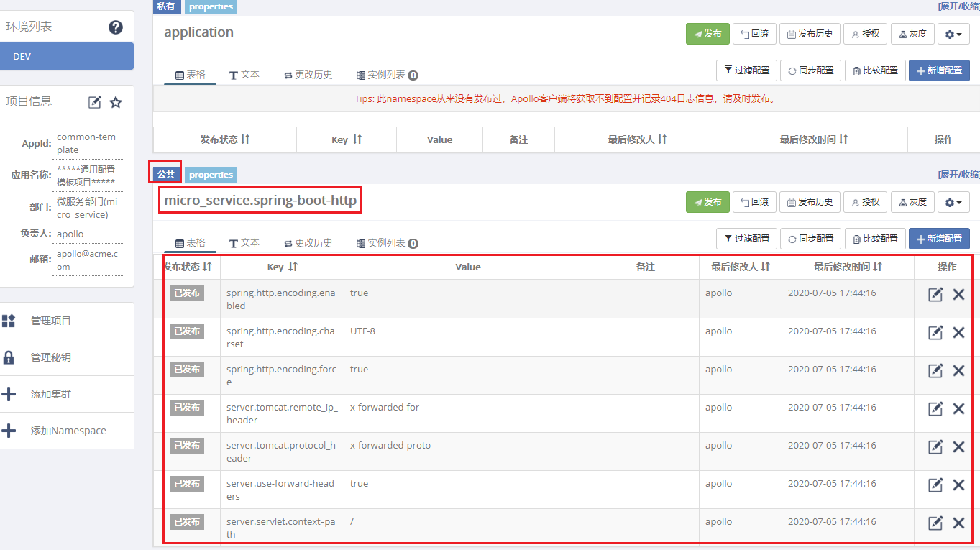
Task: Open 更改历史 tab of application namespace
Action: point(308,75)
